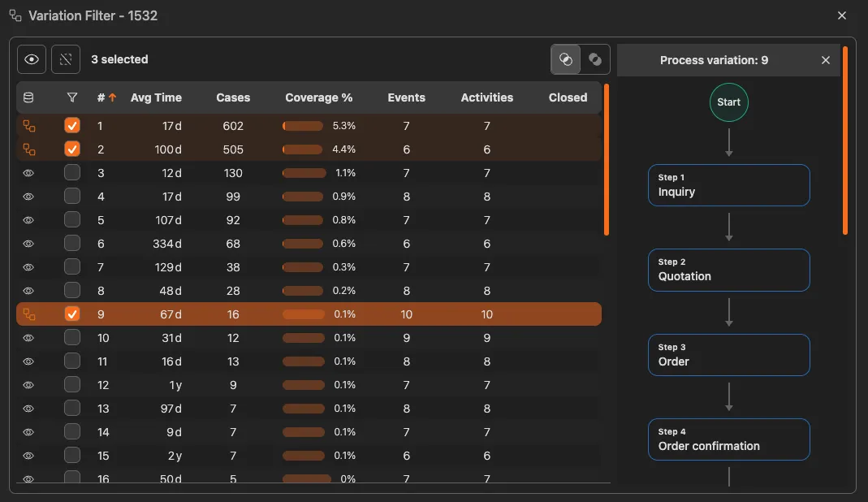Click the variation flow icon in row 1

tap(28, 126)
